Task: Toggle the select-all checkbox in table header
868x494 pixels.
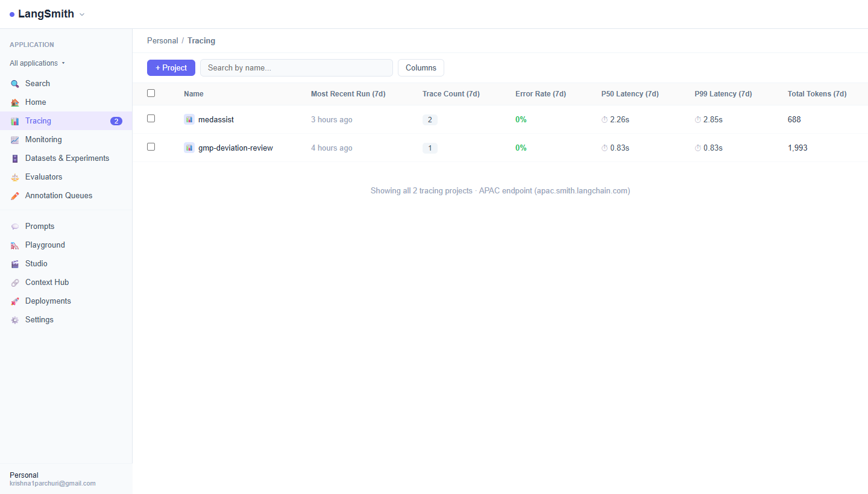Action: 151,93
